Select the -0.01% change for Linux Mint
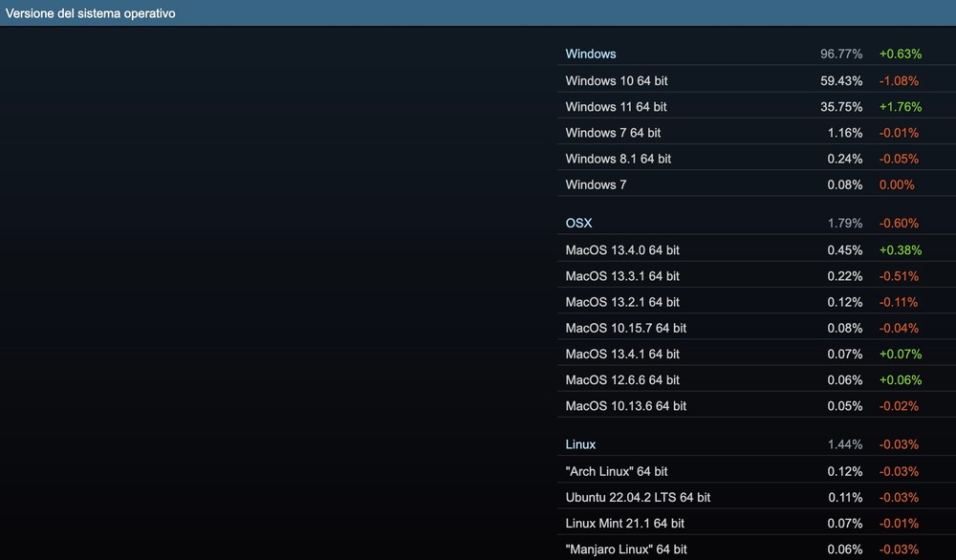The image size is (956, 560). click(899, 523)
